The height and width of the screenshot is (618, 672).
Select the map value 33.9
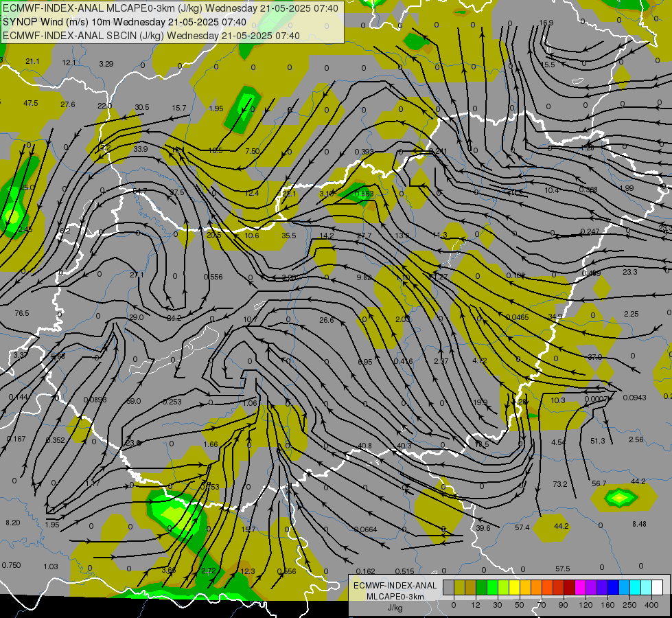click(141, 149)
